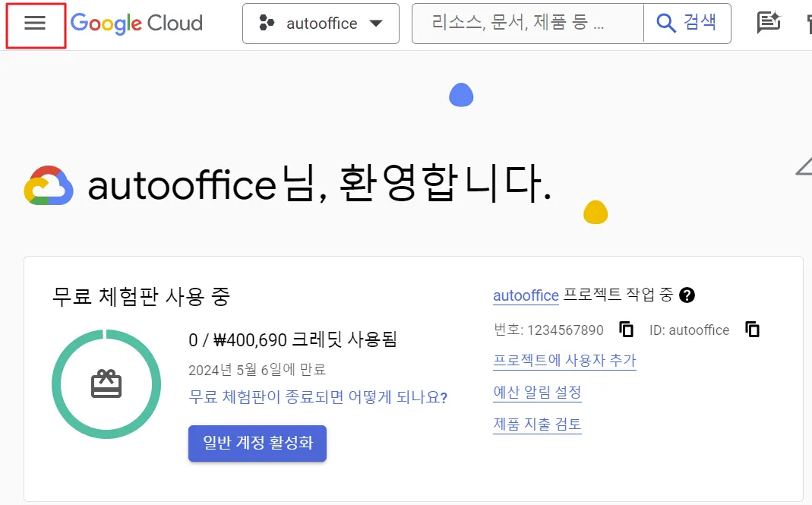Click the 0 / ₩400,690 크레딧 사용됨 text
The width and height of the screenshot is (812, 505).
tap(292, 339)
